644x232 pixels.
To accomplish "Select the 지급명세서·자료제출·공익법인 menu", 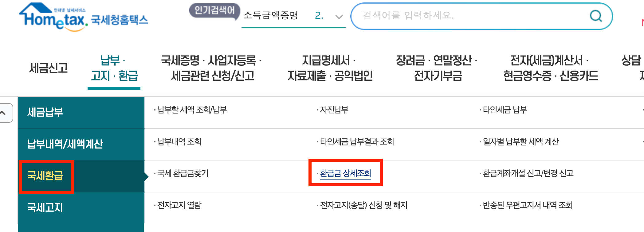I will (330, 68).
